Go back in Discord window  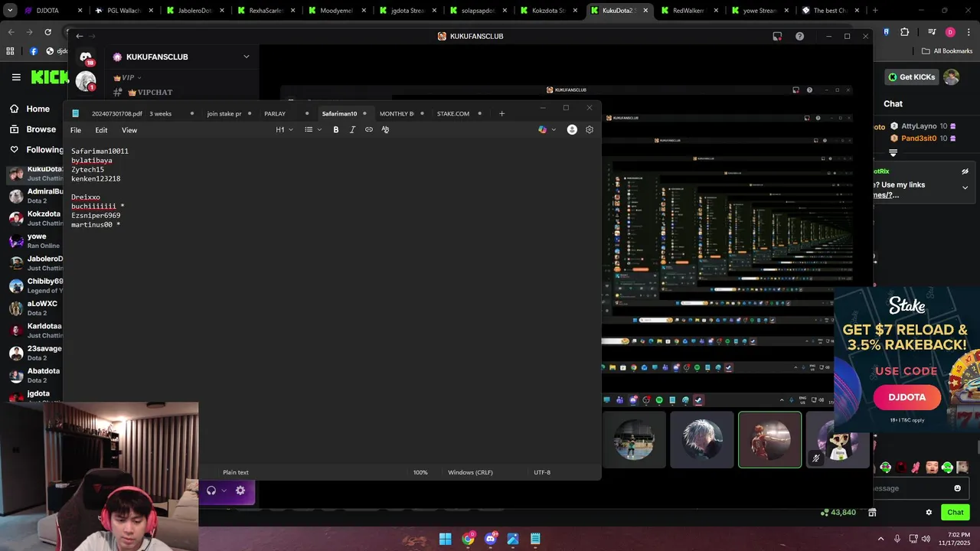click(80, 36)
